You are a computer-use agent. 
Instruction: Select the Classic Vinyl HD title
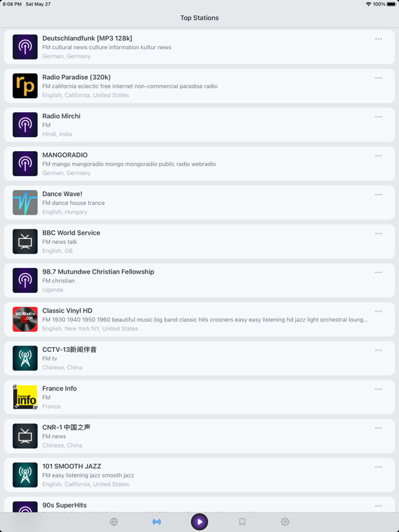pos(67,311)
